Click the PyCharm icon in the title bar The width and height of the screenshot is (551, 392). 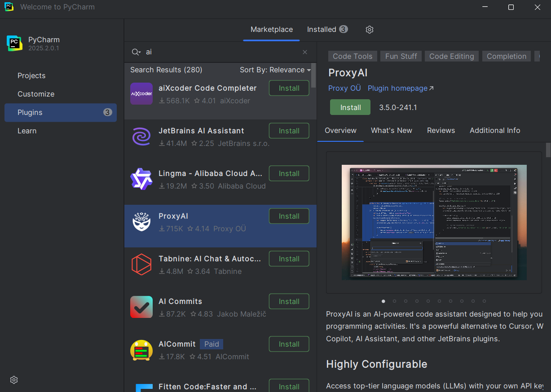click(9, 7)
